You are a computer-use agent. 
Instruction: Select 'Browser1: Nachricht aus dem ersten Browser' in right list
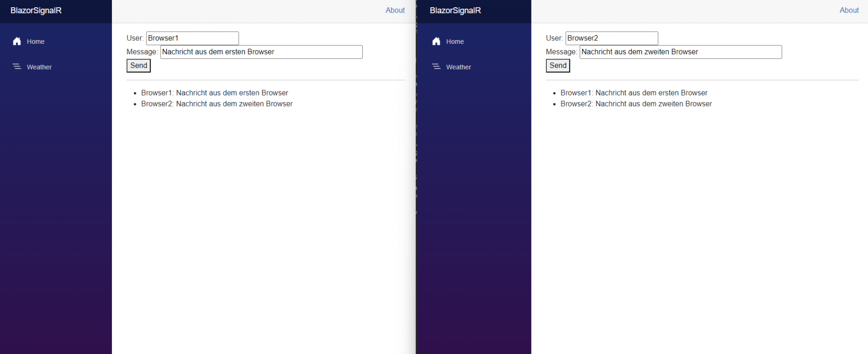(x=634, y=93)
